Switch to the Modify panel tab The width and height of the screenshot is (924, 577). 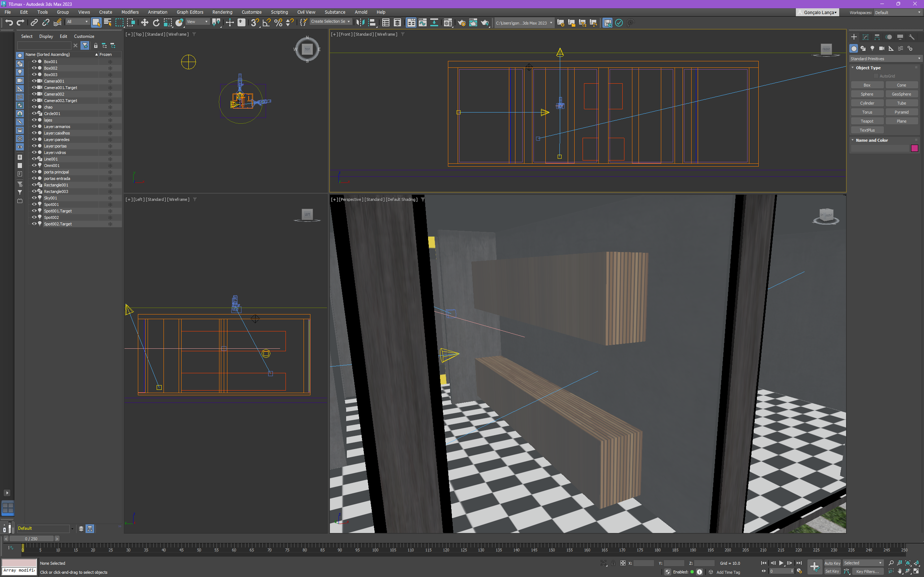[x=865, y=37]
